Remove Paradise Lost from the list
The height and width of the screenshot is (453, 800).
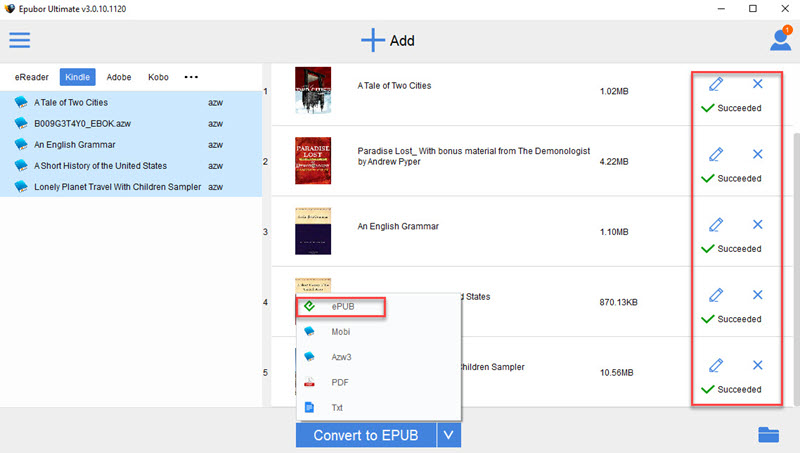[x=758, y=154]
